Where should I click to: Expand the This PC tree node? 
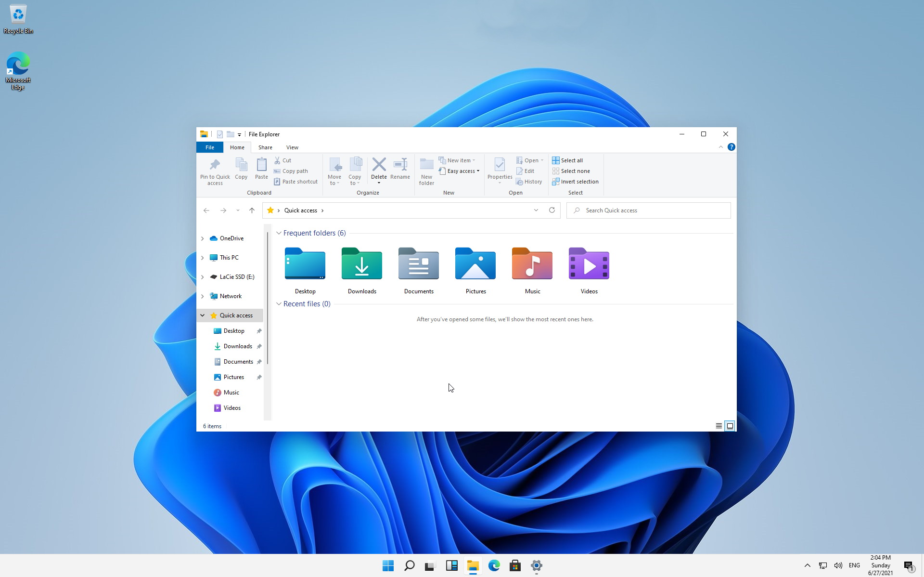[x=203, y=258]
